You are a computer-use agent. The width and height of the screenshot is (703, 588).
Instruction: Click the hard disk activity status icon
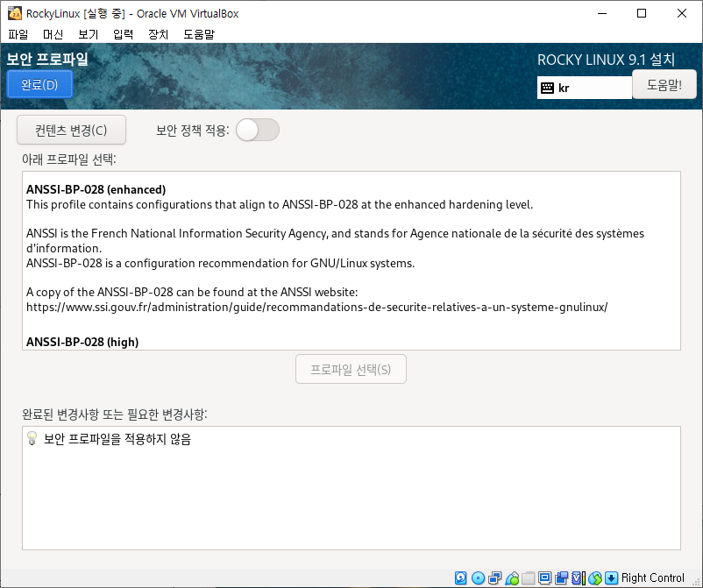click(x=460, y=577)
